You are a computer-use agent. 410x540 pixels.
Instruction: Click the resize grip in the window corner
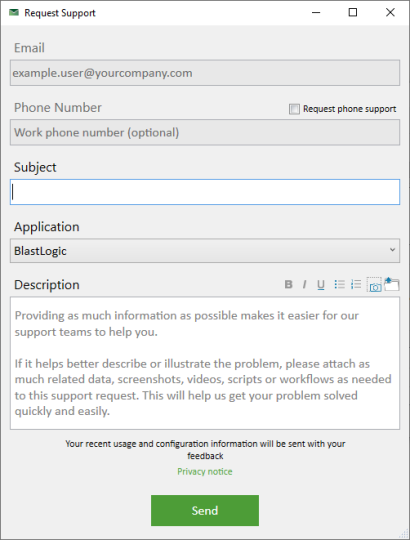click(403, 533)
